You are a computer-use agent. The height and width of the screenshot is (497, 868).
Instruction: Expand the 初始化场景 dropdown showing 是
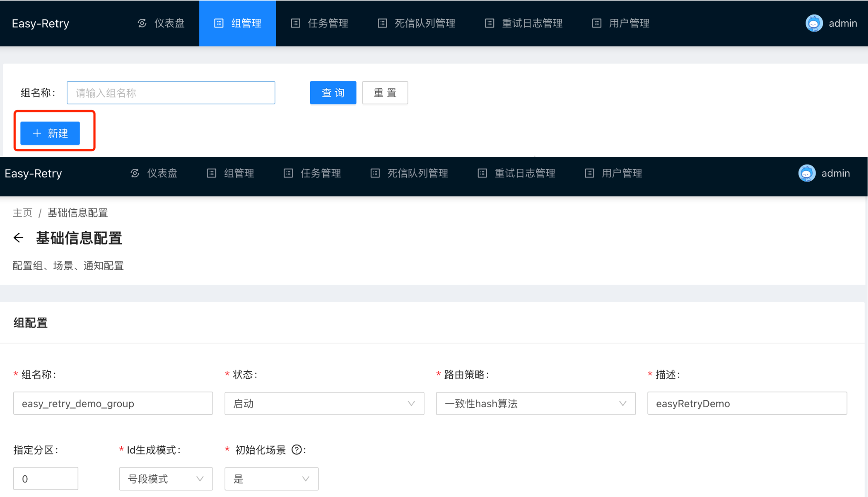[271, 479]
